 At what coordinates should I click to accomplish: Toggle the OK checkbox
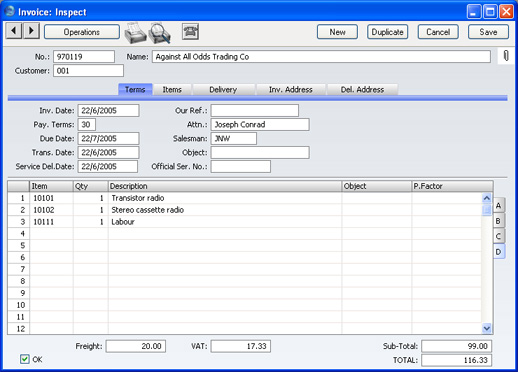pos(25,359)
